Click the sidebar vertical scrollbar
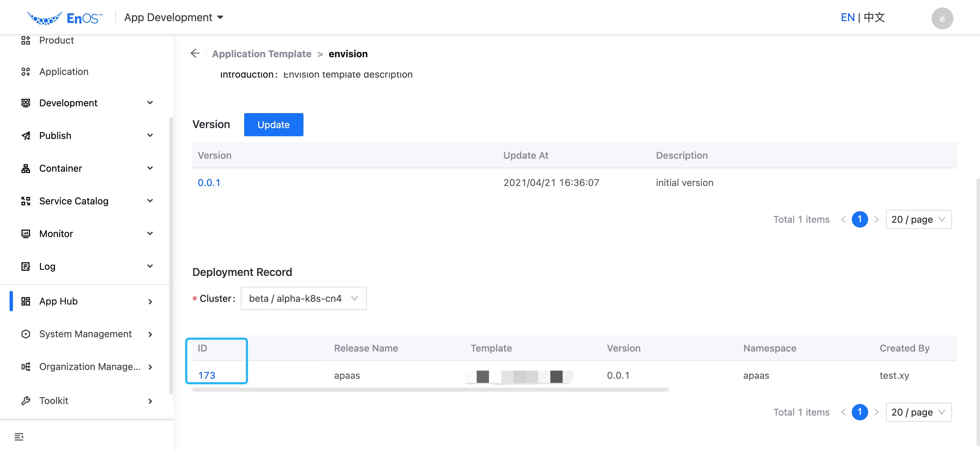The width and height of the screenshot is (980, 451). pos(171,256)
